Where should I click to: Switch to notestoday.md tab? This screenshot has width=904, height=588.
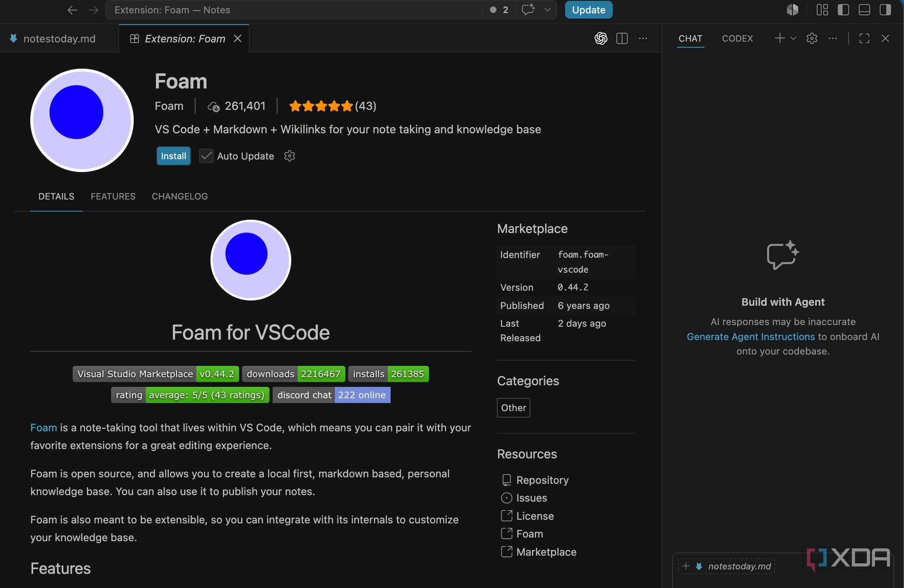pos(59,38)
